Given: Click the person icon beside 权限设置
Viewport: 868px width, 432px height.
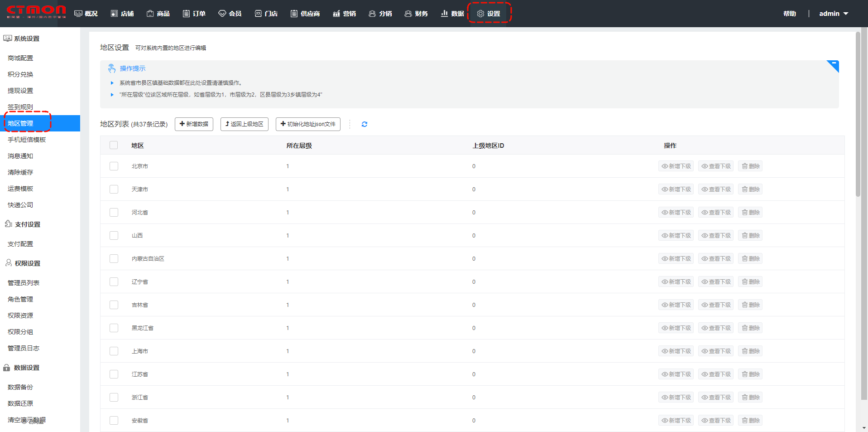Looking at the screenshot, I should [8, 263].
